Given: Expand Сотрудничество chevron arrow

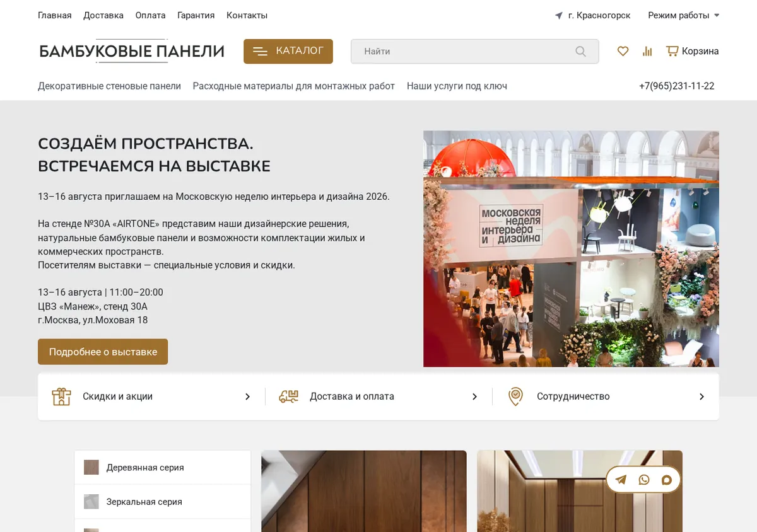Looking at the screenshot, I should (701, 396).
